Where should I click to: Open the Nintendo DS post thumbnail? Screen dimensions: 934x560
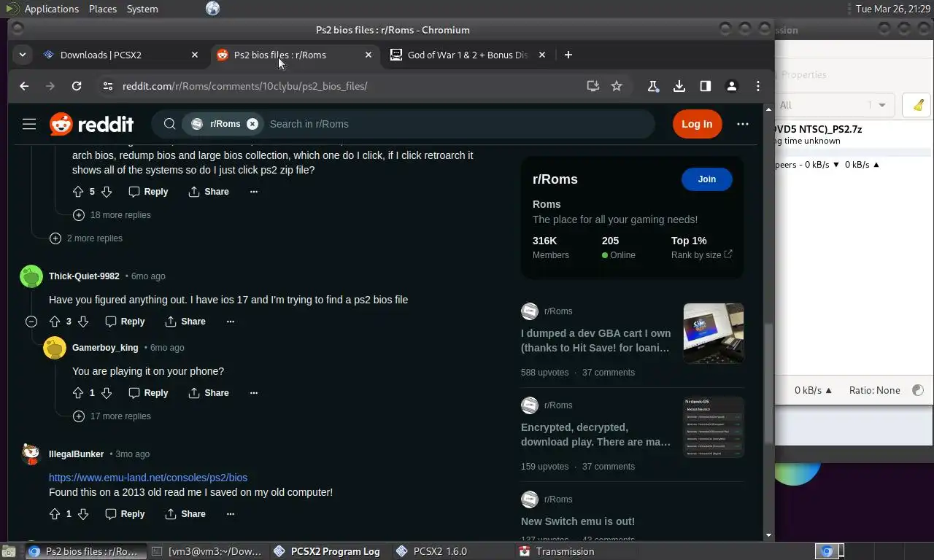pyautogui.click(x=714, y=427)
